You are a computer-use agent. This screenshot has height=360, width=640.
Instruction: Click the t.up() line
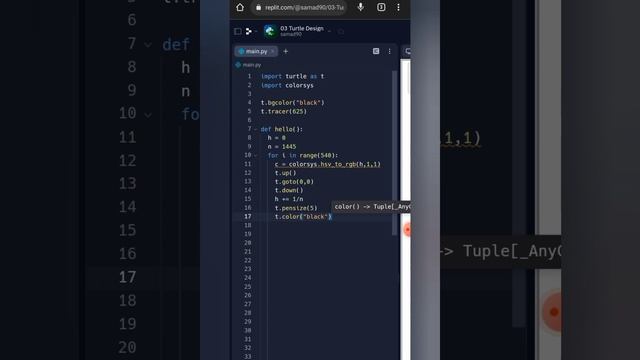(285, 173)
